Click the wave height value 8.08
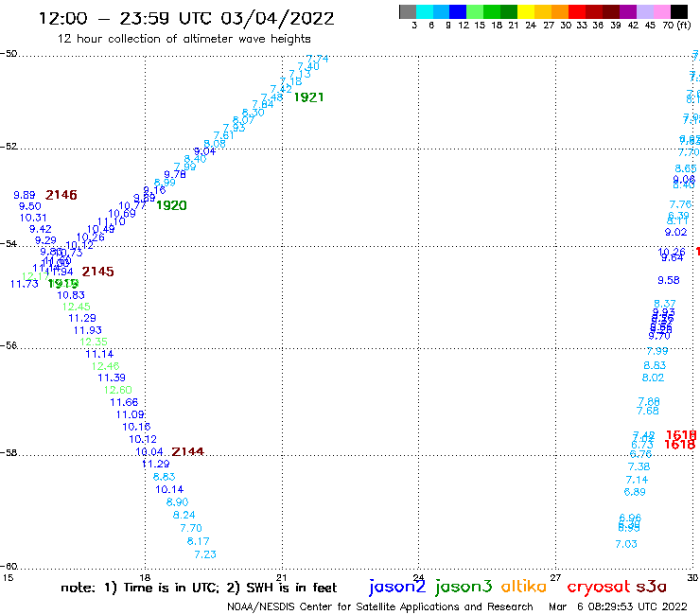This screenshot has height=615, width=700. click(215, 144)
